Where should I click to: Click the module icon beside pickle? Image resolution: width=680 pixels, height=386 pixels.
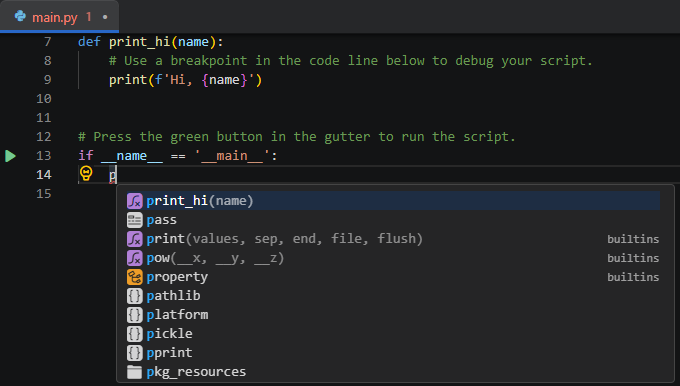point(134,334)
